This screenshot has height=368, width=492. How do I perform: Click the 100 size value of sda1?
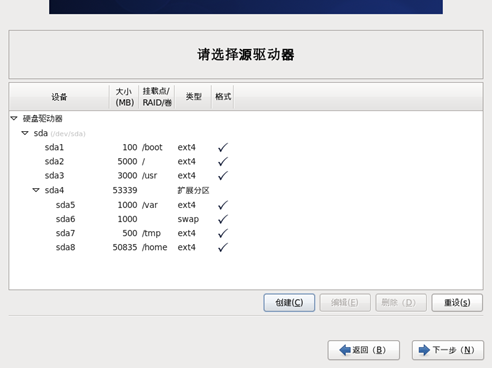130,147
